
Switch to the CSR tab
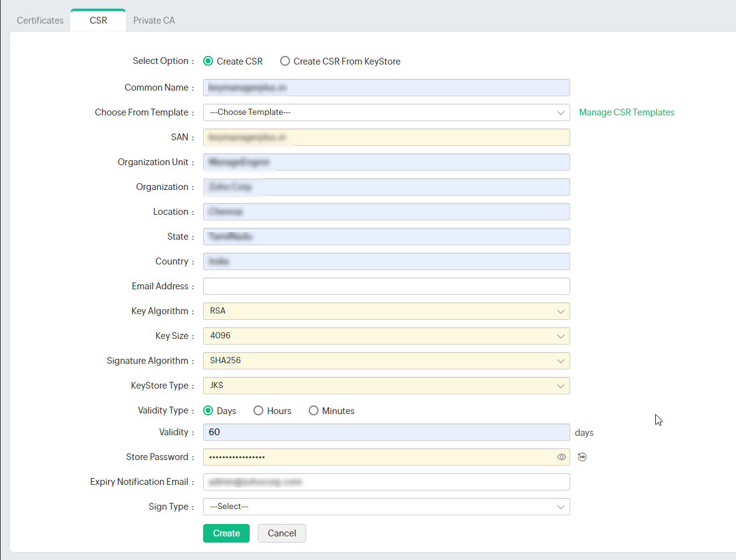click(x=99, y=20)
